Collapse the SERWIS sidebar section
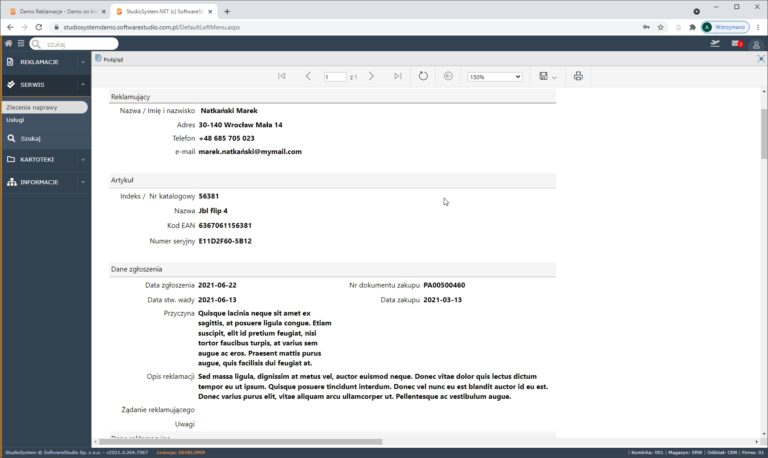Viewport: 768px width, 458px height. [45, 85]
